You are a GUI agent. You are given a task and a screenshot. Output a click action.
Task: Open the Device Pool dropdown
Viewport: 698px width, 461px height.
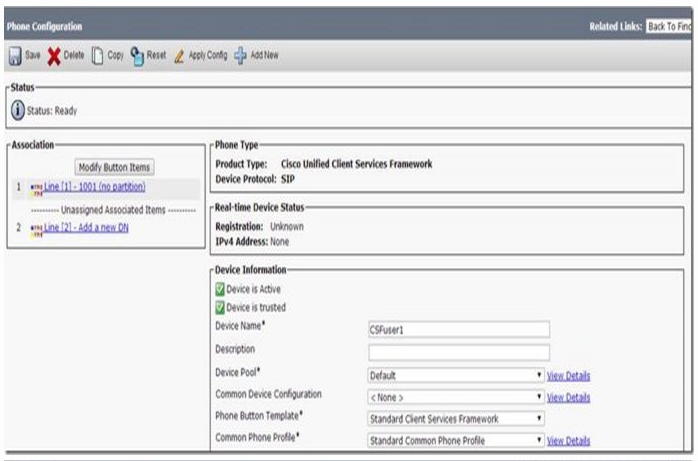456,375
